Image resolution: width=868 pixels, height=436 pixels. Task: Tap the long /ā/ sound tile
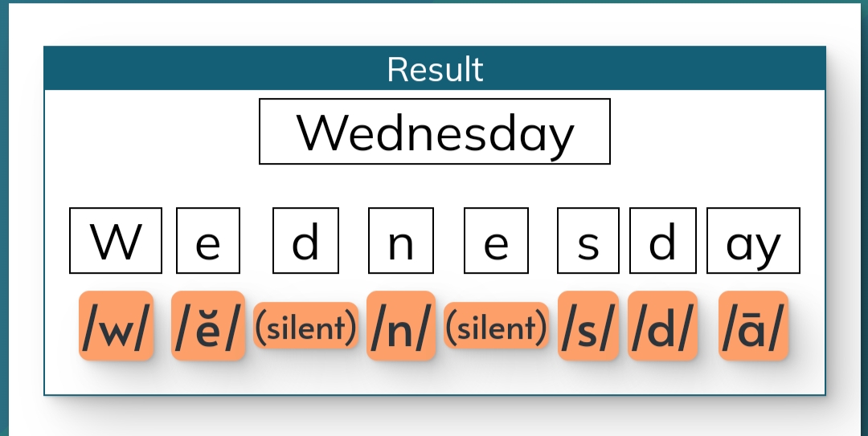753,326
